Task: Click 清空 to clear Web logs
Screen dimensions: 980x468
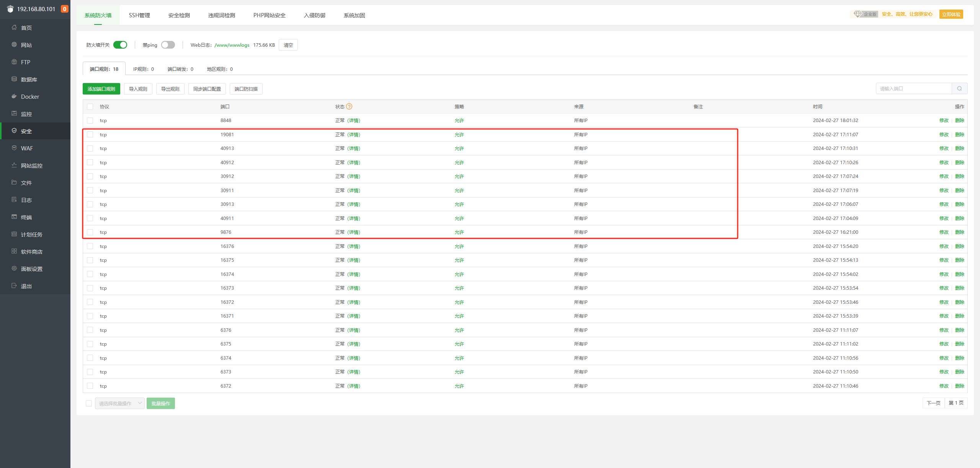Action: pos(288,45)
